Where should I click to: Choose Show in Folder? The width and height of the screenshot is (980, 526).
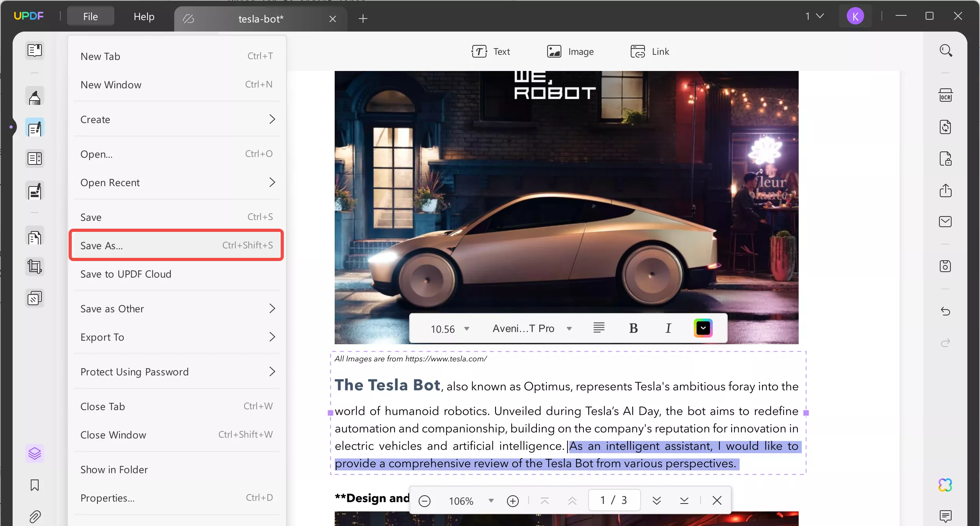177,470
